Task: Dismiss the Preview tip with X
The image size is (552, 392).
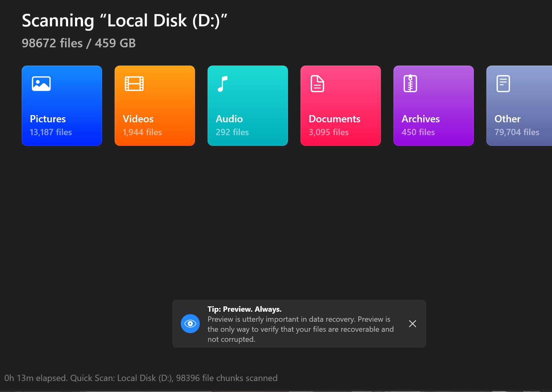Action: click(413, 324)
